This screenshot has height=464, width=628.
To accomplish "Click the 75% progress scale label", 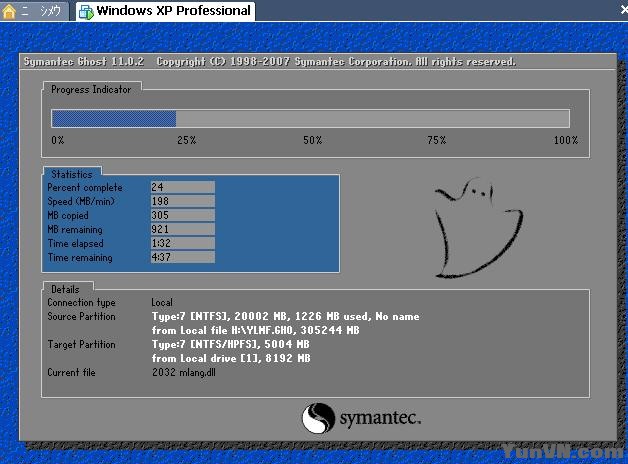I will pyautogui.click(x=437, y=140).
